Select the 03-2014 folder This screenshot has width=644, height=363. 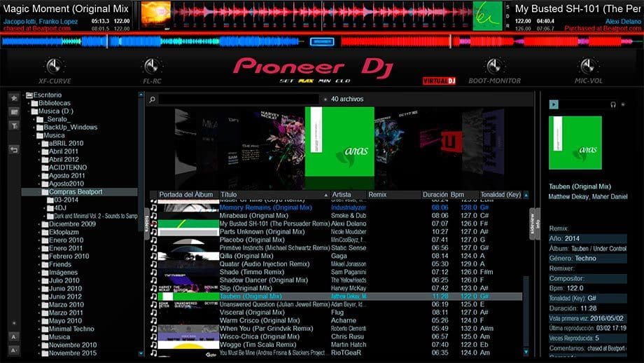click(66, 200)
